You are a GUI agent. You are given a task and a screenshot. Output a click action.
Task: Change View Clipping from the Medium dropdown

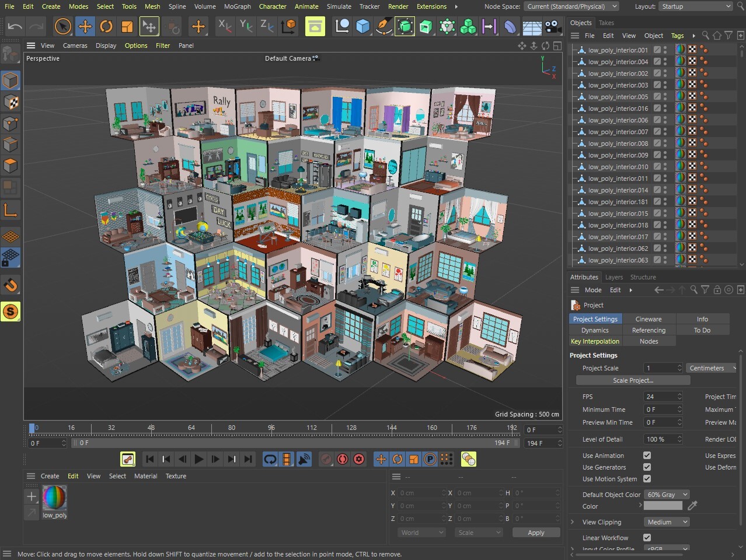tap(666, 521)
